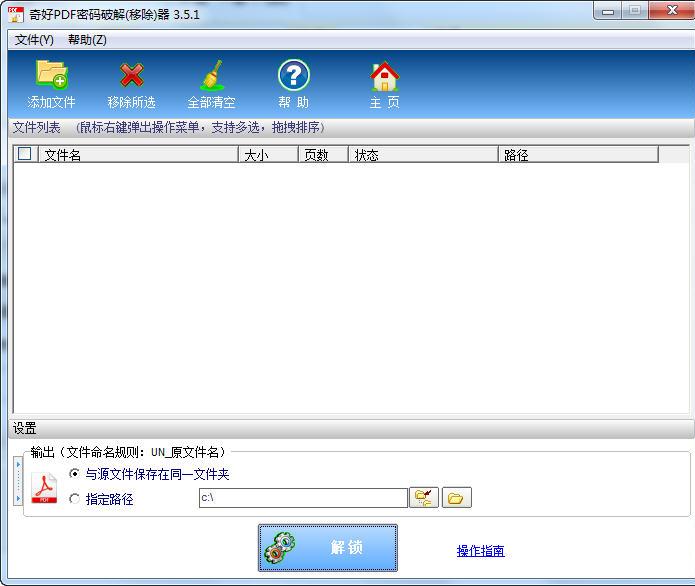The width and height of the screenshot is (695, 586).
Task: Open the 文件(Y) menu
Action: [x=34, y=40]
